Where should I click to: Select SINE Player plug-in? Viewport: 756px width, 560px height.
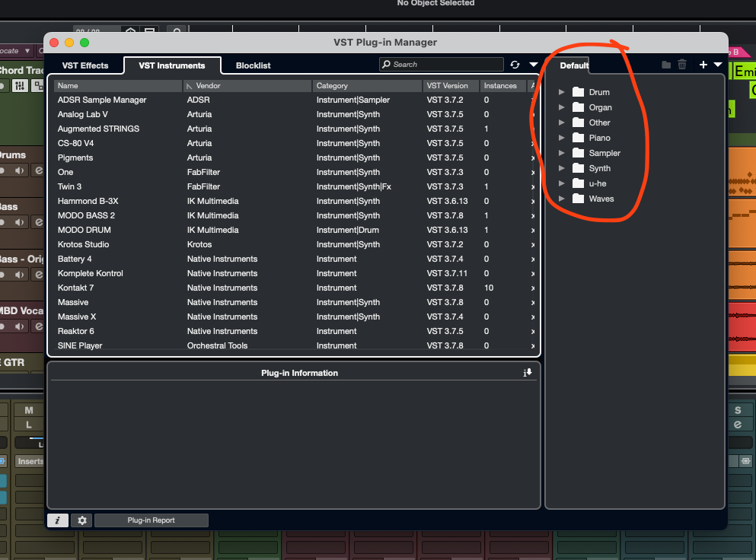(x=294, y=345)
